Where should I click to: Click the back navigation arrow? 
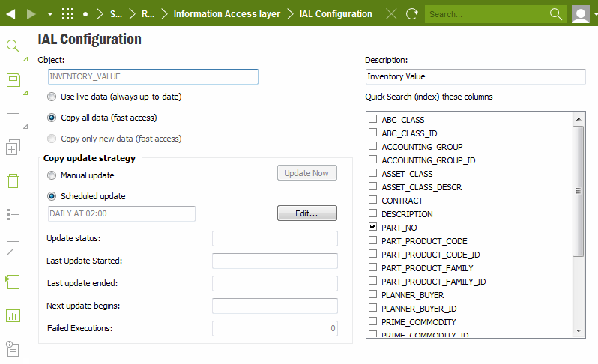click(x=10, y=14)
